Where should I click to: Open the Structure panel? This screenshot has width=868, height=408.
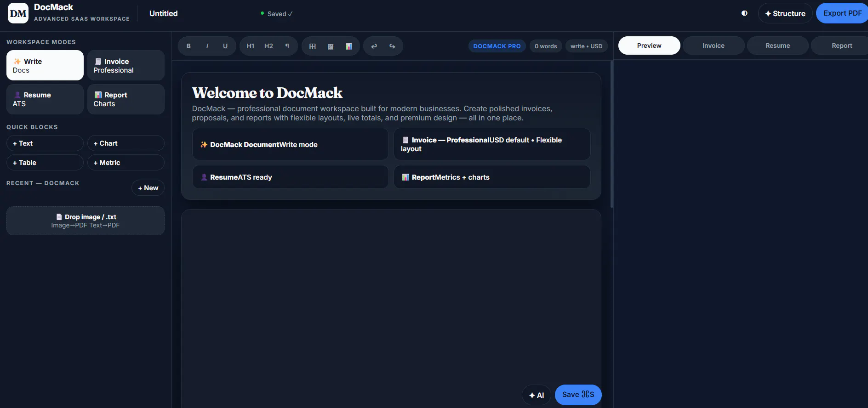click(x=785, y=13)
